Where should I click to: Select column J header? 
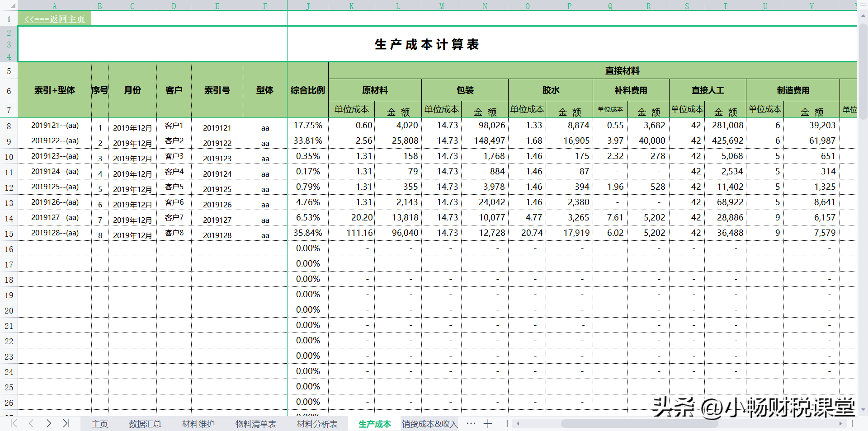[308, 6]
